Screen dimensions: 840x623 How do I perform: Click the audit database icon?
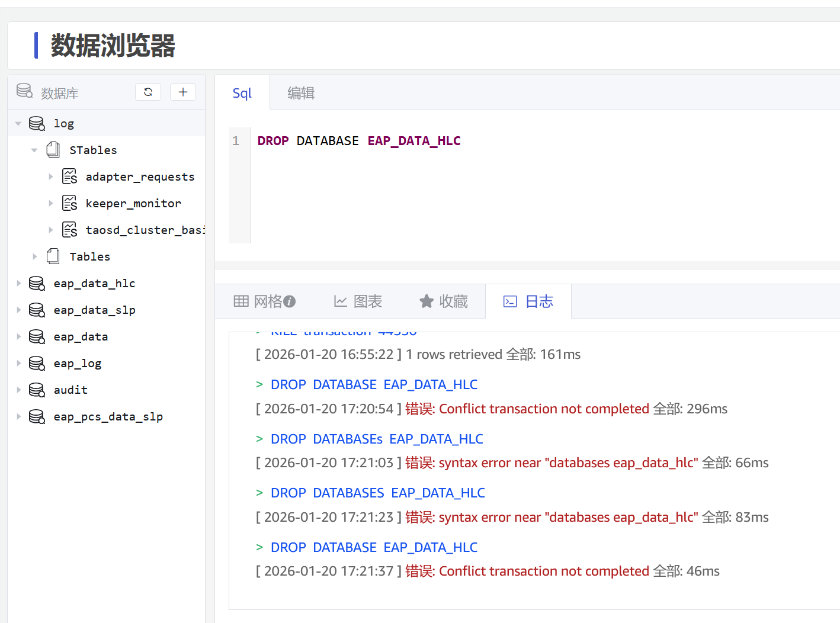(37, 390)
